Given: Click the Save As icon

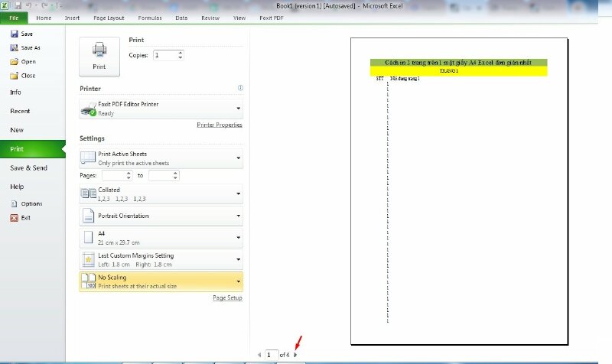Looking at the screenshot, I should coord(14,47).
